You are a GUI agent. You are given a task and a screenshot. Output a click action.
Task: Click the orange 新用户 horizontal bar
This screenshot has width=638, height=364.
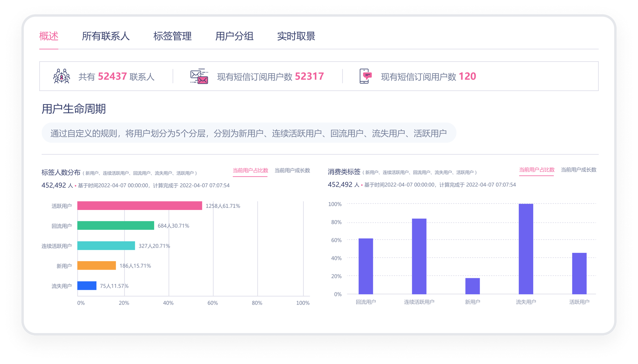pos(97,266)
